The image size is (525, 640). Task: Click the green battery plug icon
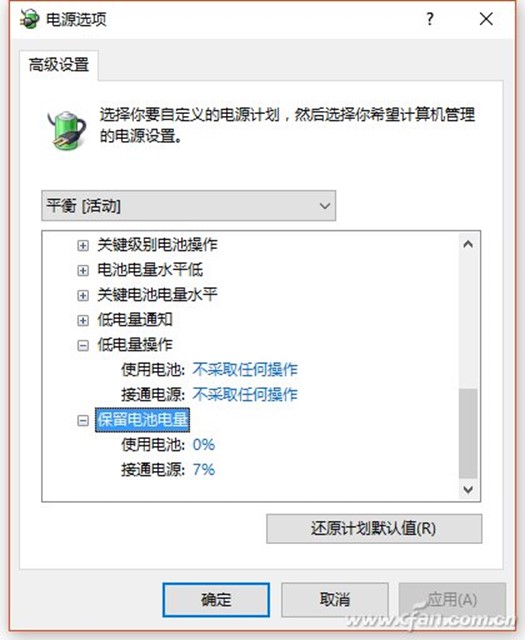(67, 130)
